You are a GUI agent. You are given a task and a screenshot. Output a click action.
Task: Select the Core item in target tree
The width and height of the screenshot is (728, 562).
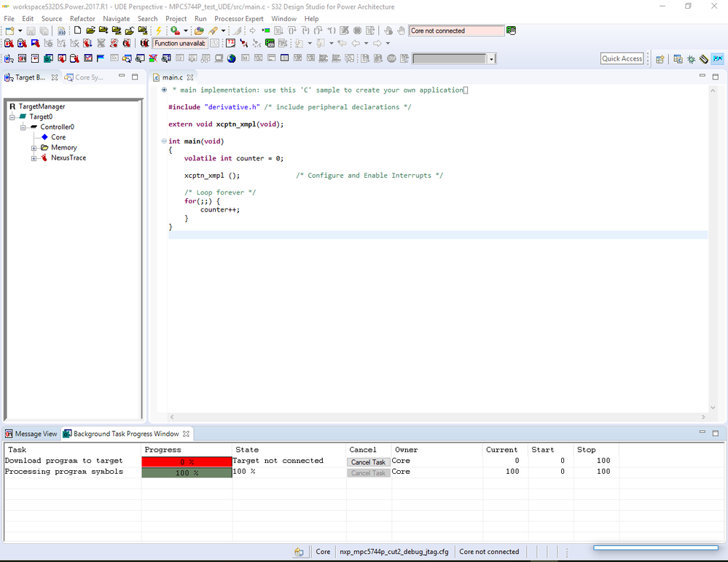point(58,137)
